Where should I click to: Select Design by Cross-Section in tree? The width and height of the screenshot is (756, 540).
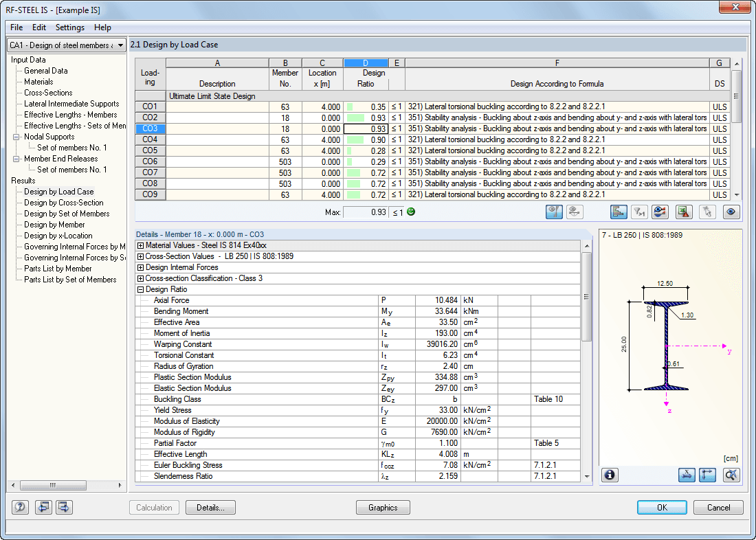click(64, 203)
